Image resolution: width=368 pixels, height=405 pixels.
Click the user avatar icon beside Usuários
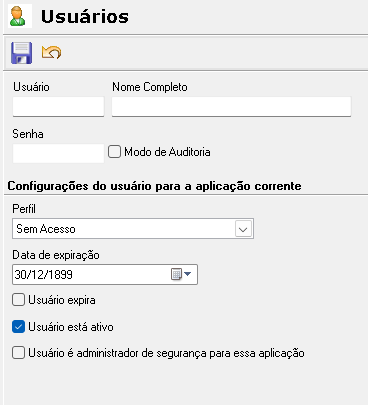coord(18,16)
